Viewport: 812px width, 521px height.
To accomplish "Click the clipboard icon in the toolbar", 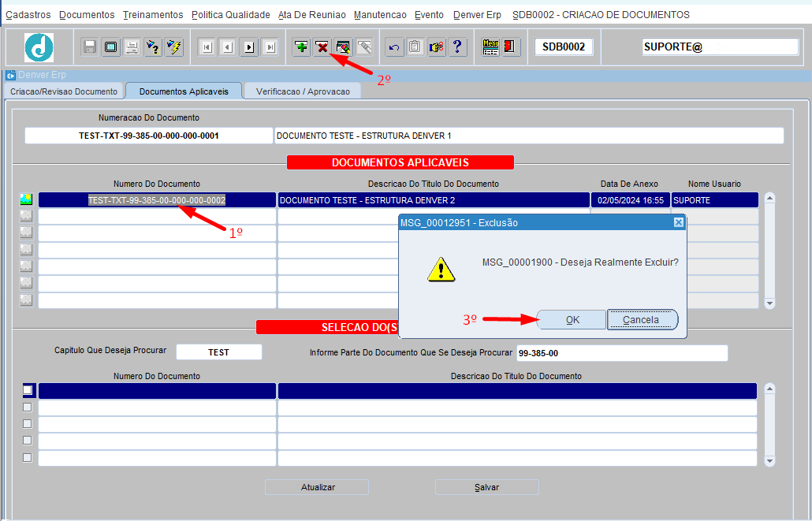I will click(x=415, y=47).
